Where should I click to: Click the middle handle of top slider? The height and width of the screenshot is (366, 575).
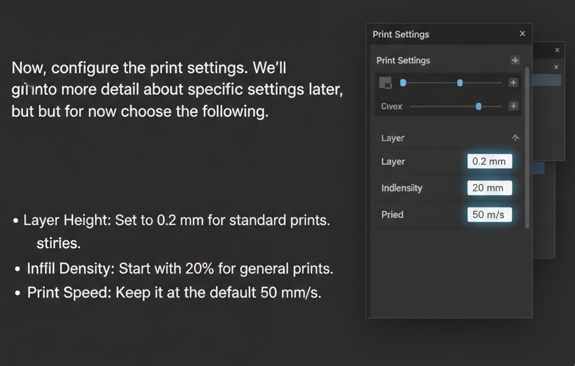459,83
